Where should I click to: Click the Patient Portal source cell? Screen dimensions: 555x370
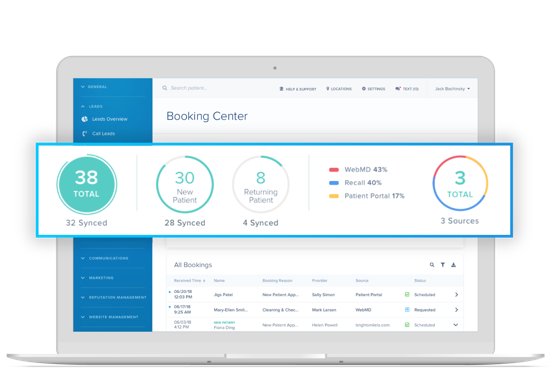pos(368,295)
